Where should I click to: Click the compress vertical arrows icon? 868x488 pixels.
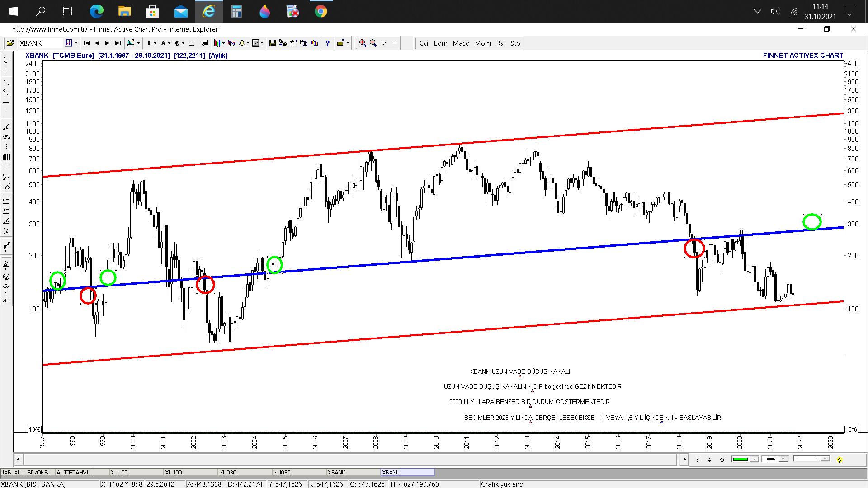(x=698, y=460)
